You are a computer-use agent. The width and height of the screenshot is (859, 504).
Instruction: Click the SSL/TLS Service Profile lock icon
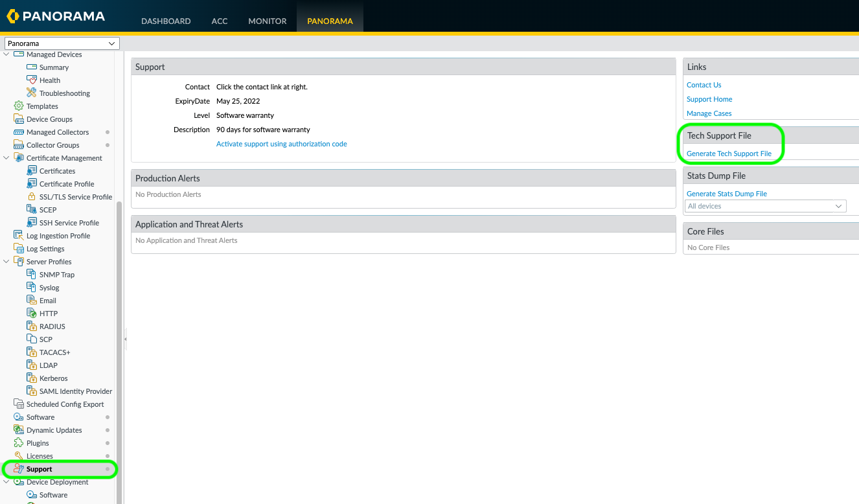pos(32,197)
